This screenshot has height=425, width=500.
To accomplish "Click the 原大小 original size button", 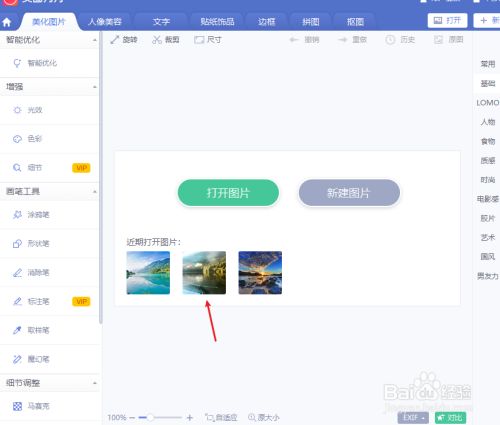I will coord(264,417).
